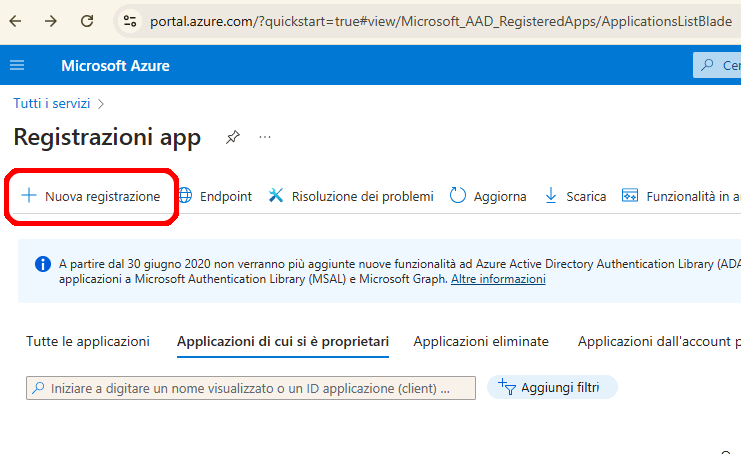
Task: Click the filter funnel icon in Aggiungi filtri
Action: tap(507, 387)
